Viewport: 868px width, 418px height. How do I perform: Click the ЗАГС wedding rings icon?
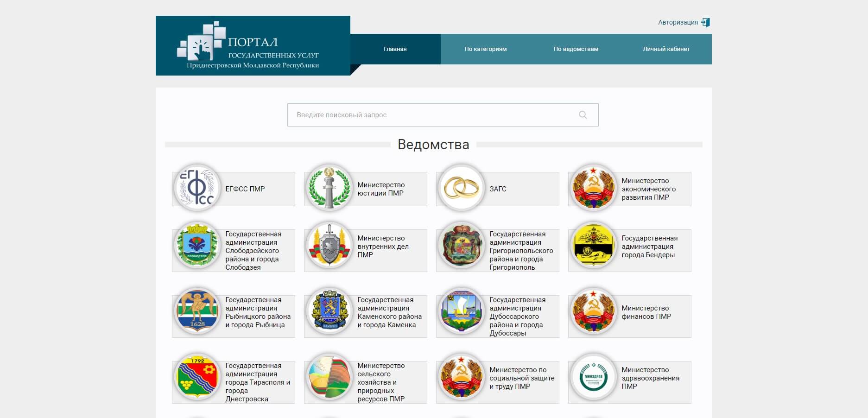pos(461,189)
